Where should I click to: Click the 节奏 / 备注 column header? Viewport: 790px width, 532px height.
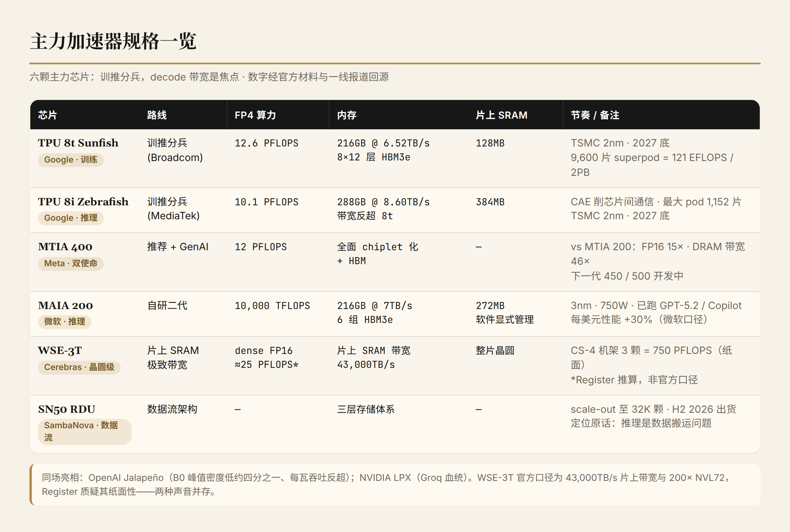tap(595, 115)
